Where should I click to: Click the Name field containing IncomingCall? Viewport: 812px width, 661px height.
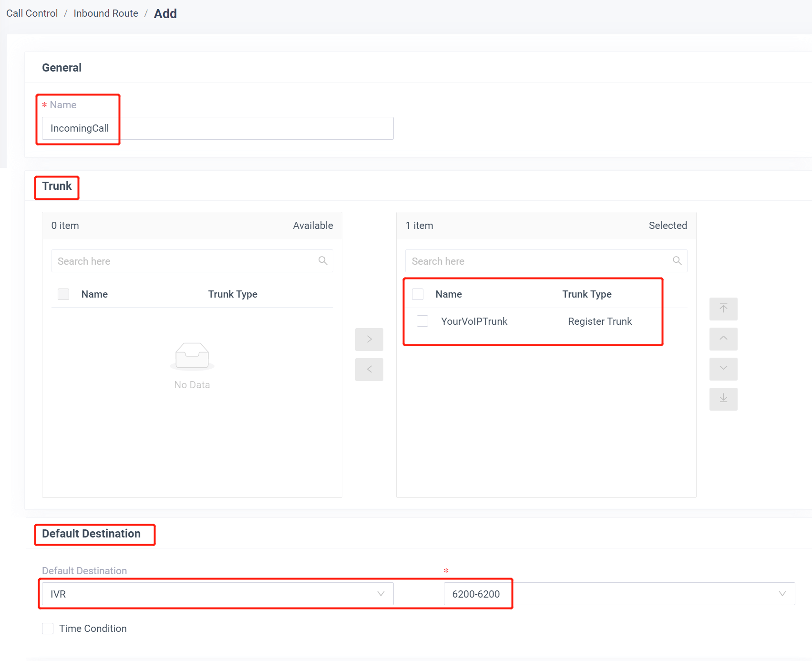click(217, 128)
